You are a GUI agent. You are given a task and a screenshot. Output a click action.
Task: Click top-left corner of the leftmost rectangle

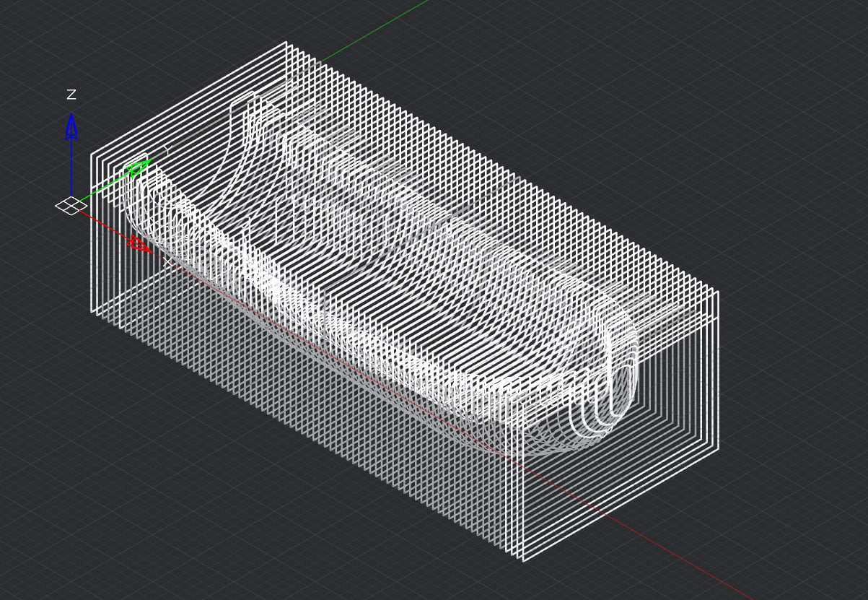coord(92,154)
